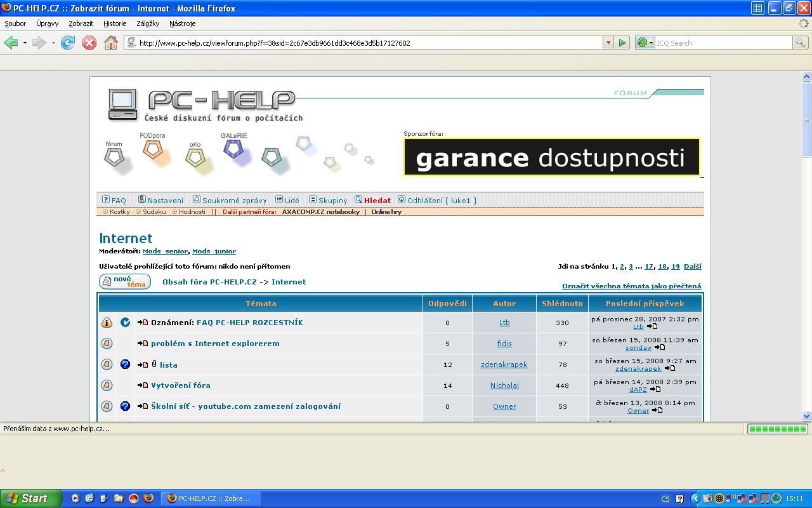Viewport: 812px width, 508px height.
Task: Open the 'PODpora' orange pentagon icon
Action: tap(153, 150)
